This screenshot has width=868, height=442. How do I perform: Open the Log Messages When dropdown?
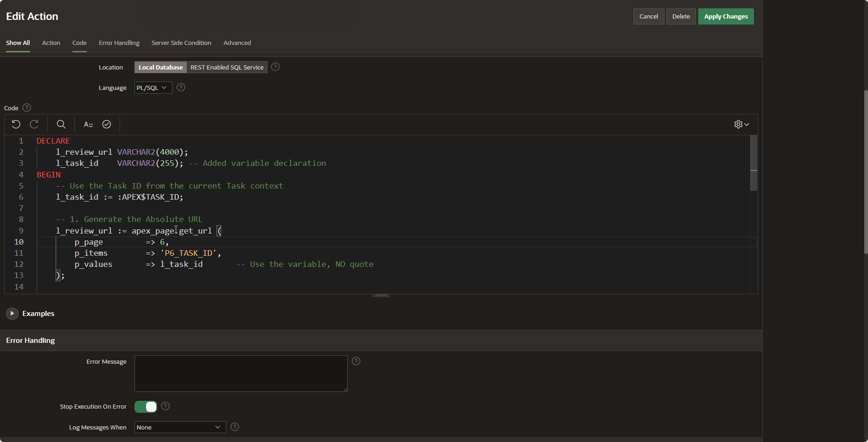(x=180, y=427)
